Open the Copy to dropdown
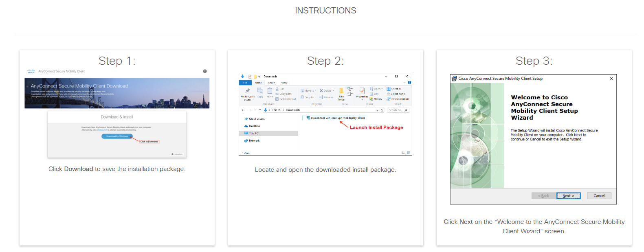 (x=308, y=97)
